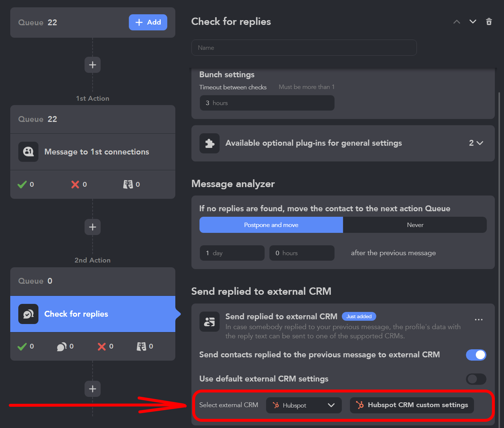
Task: Click skipped icon in Check for replies stats
Action: (141, 346)
